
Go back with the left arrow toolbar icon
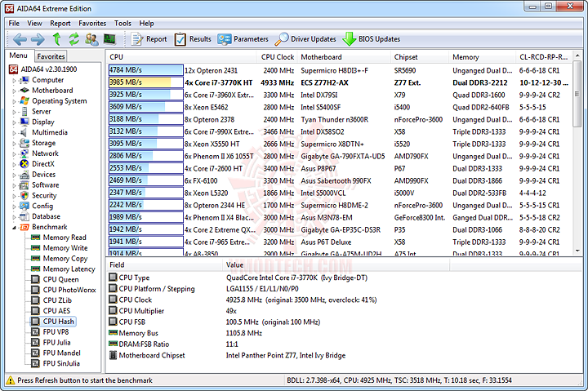coord(20,39)
